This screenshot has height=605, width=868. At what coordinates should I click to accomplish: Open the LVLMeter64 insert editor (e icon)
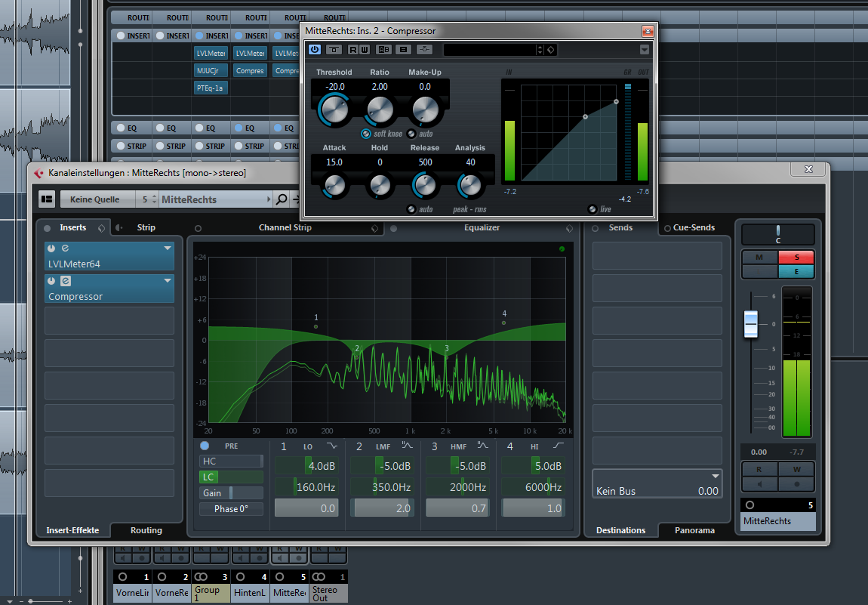point(66,248)
